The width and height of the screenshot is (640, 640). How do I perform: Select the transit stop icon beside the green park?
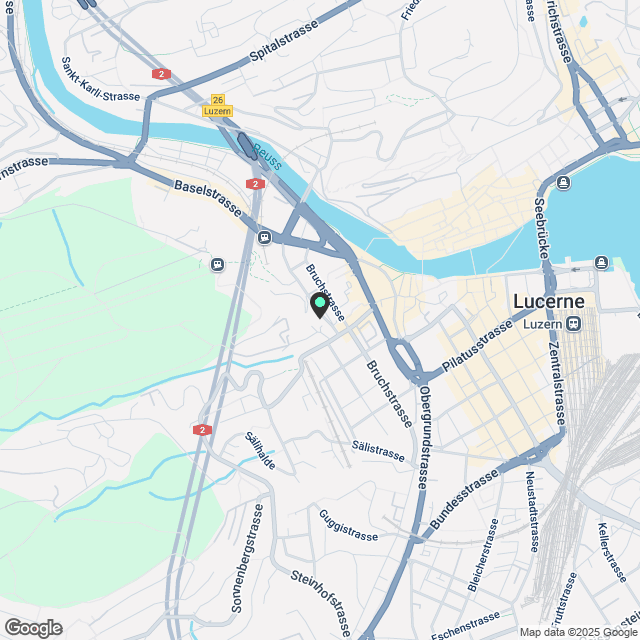point(218,264)
